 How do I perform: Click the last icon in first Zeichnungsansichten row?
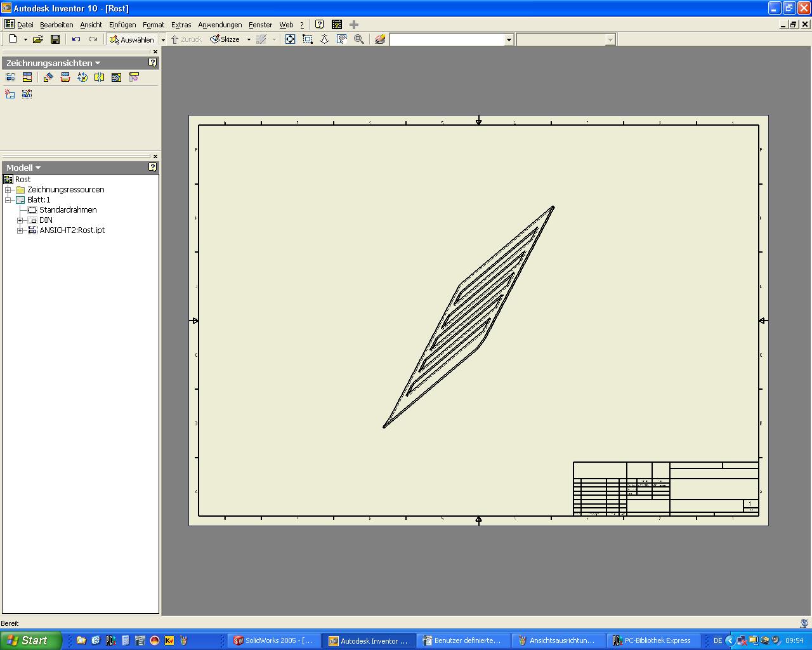tap(134, 77)
